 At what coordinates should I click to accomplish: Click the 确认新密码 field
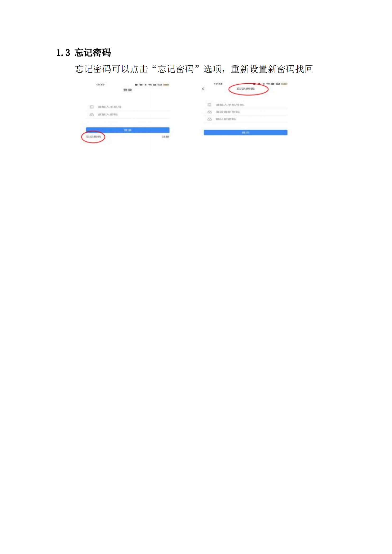coord(246,119)
